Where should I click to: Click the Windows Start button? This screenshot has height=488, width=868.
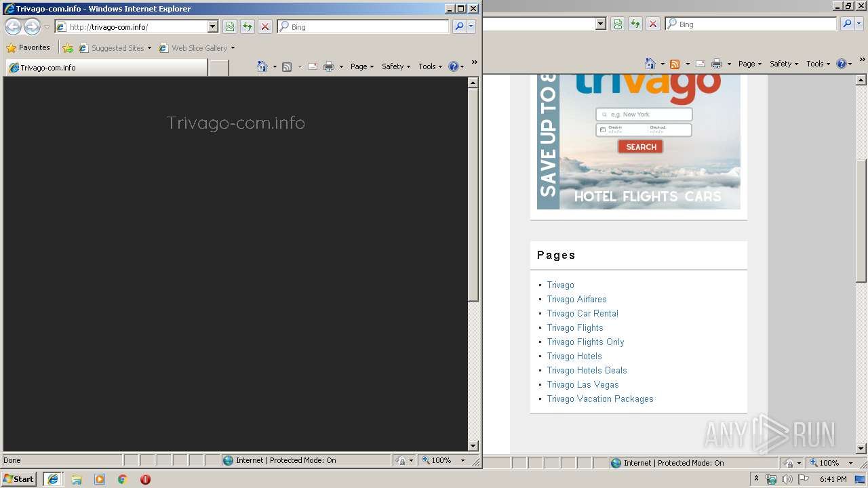click(19, 479)
